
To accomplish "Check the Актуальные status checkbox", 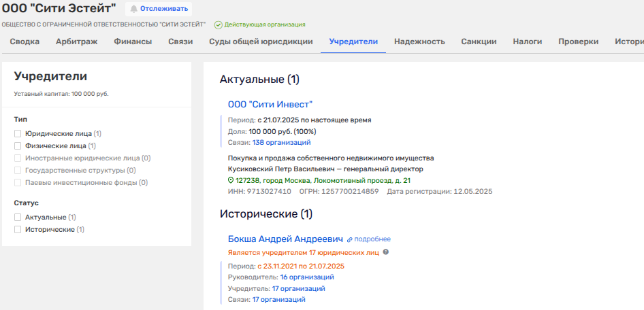I will coord(18,217).
